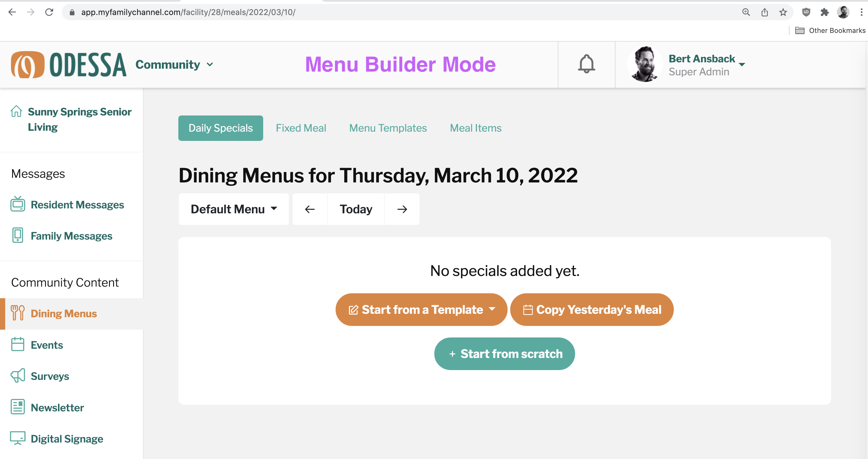Open the Default Menu dropdown
The image size is (868, 459).
click(233, 209)
